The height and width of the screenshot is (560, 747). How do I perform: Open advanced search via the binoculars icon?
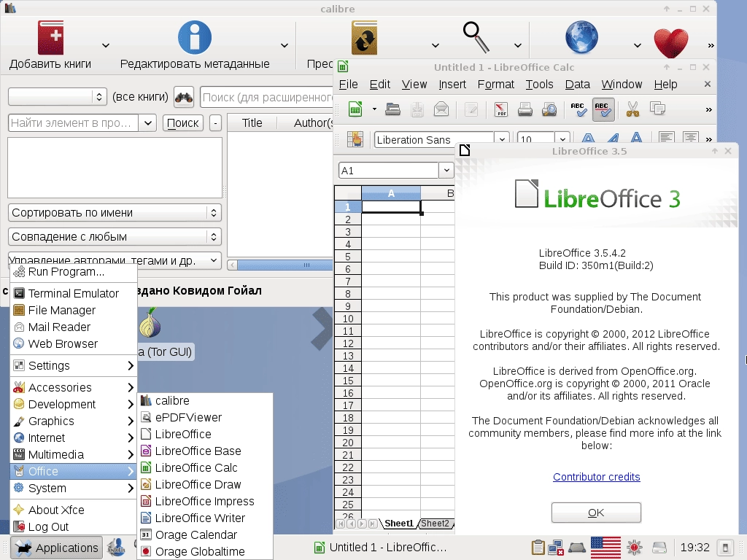[x=184, y=97]
